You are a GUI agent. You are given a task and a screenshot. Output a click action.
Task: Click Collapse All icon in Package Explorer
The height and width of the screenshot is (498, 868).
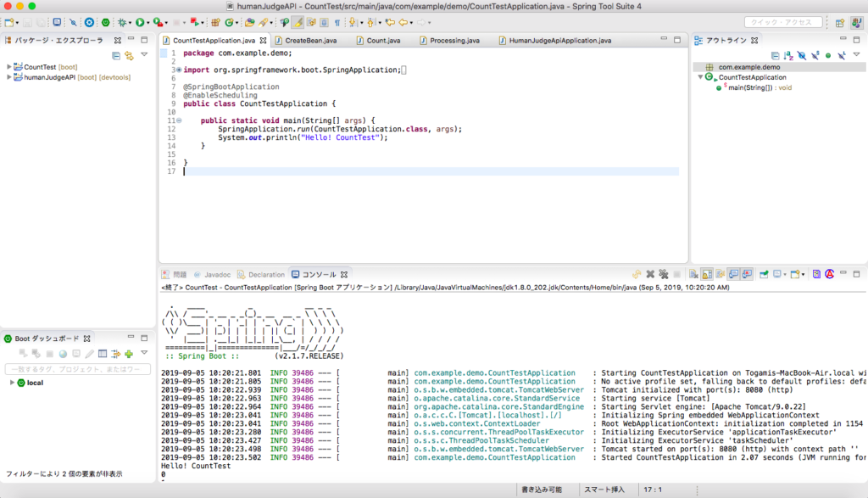116,56
